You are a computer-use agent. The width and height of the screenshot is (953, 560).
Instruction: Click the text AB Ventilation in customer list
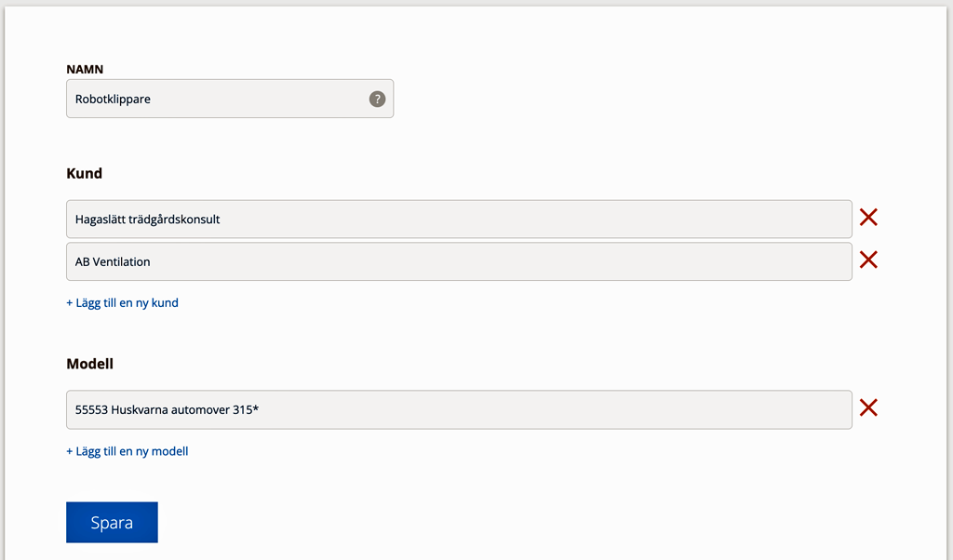113,261
